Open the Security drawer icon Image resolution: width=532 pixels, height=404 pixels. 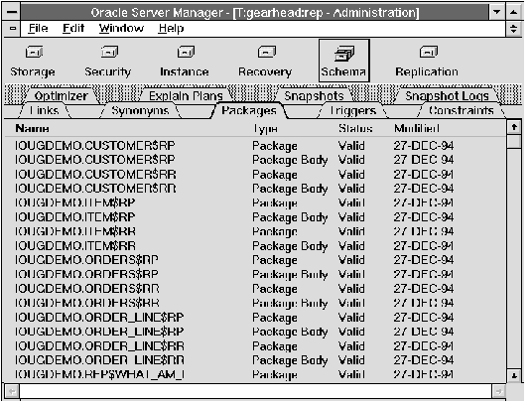coord(109,53)
